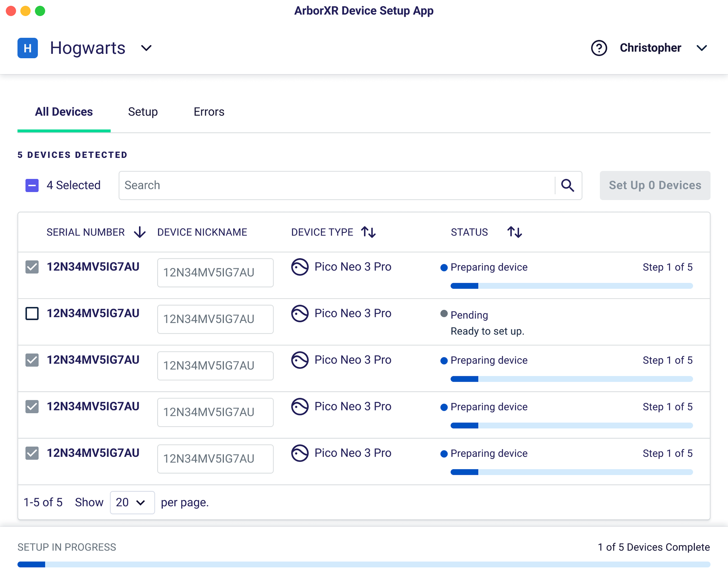Click the Pico headset icon in last row
Viewport: 728px width, 579px height.
300,453
